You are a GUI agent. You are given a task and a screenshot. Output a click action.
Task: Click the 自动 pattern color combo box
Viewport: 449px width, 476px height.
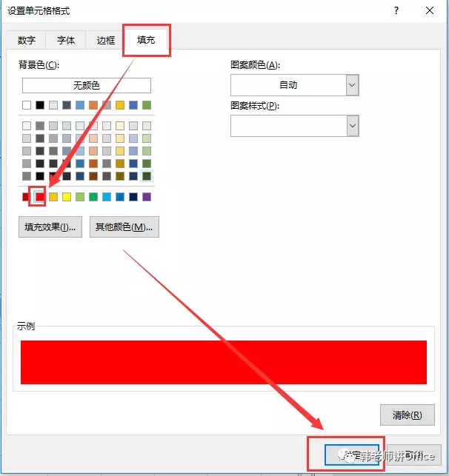pyautogui.click(x=295, y=85)
